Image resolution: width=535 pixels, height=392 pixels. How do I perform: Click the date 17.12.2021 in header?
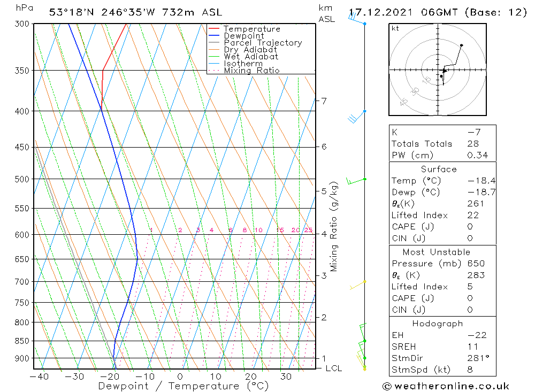(381, 13)
